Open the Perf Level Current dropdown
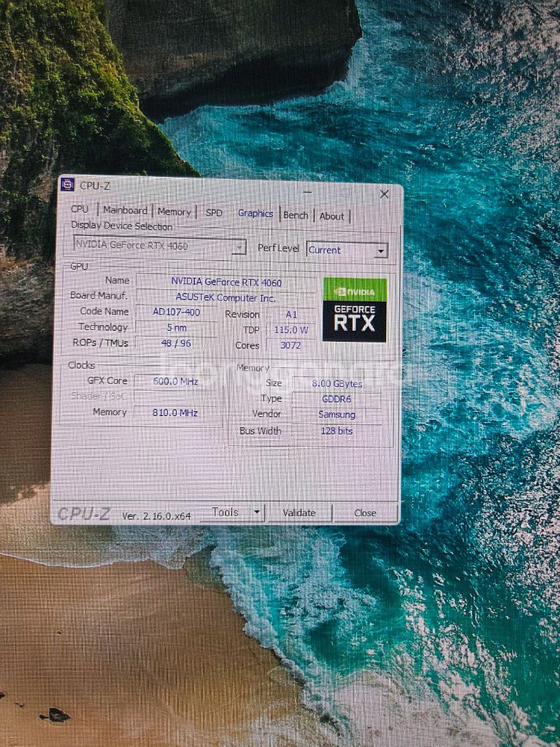 pyautogui.click(x=347, y=250)
